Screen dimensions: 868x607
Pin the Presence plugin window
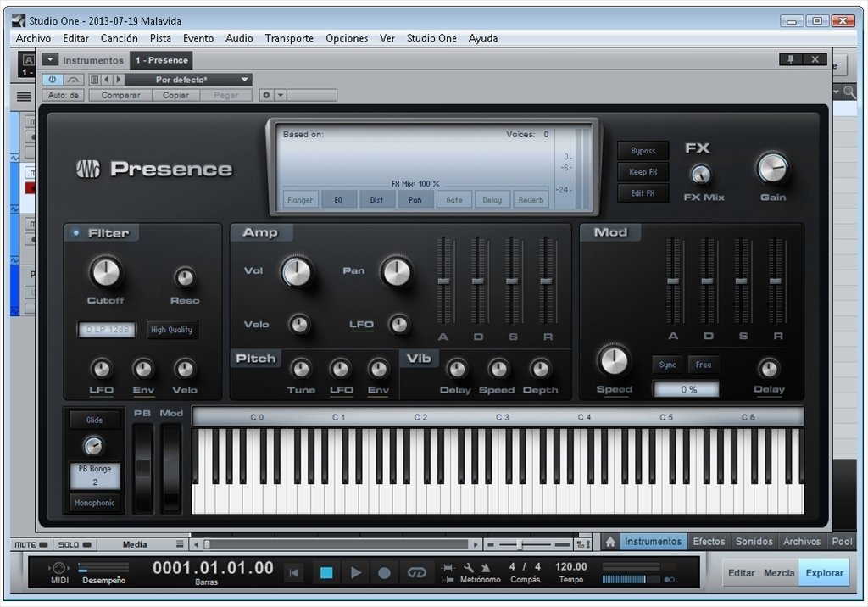(791, 59)
